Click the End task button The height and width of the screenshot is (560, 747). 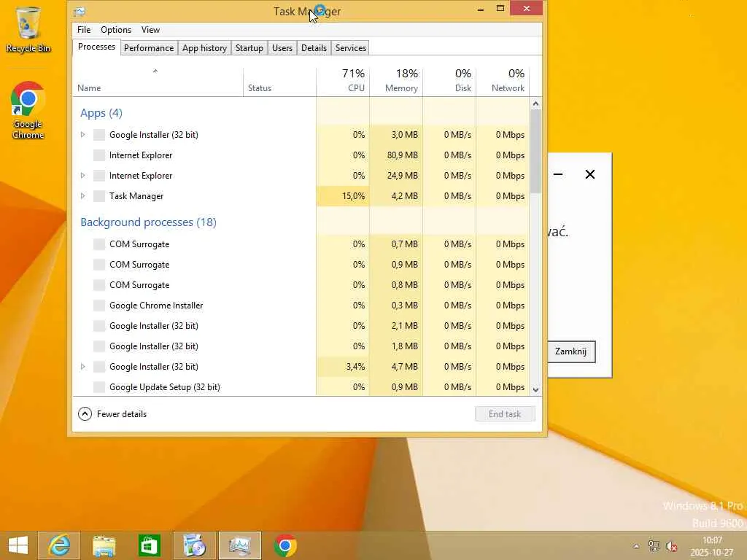click(x=505, y=414)
